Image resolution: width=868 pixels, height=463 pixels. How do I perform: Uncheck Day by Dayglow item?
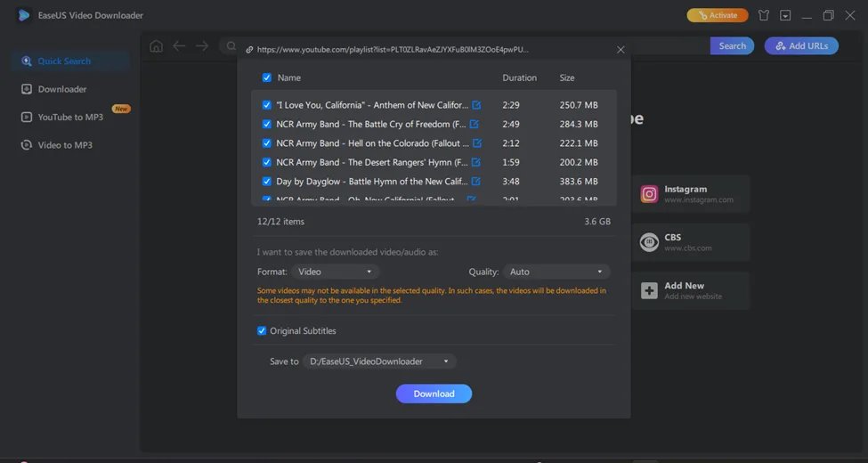point(267,181)
